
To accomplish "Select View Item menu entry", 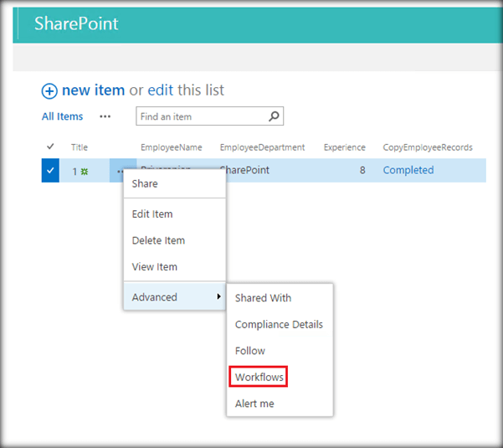I will (155, 267).
